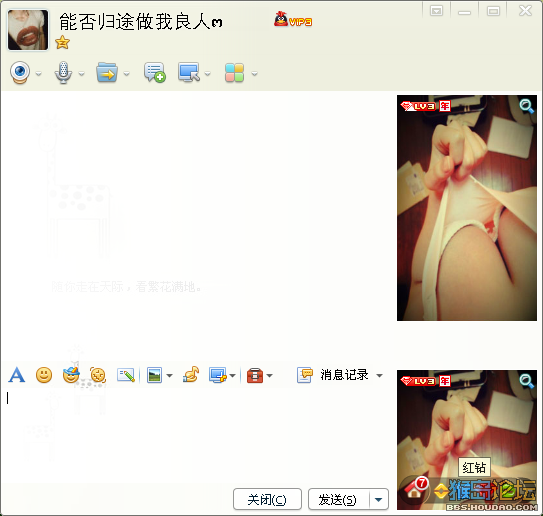Expand the send picture dropdown arrow
The height and width of the screenshot is (516, 543).
point(170,375)
